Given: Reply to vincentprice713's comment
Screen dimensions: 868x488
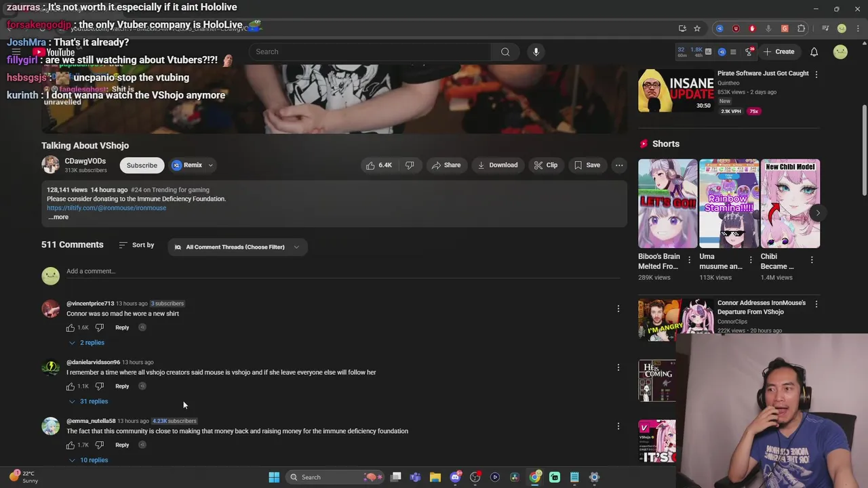Looking at the screenshot, I should [122, 327].
